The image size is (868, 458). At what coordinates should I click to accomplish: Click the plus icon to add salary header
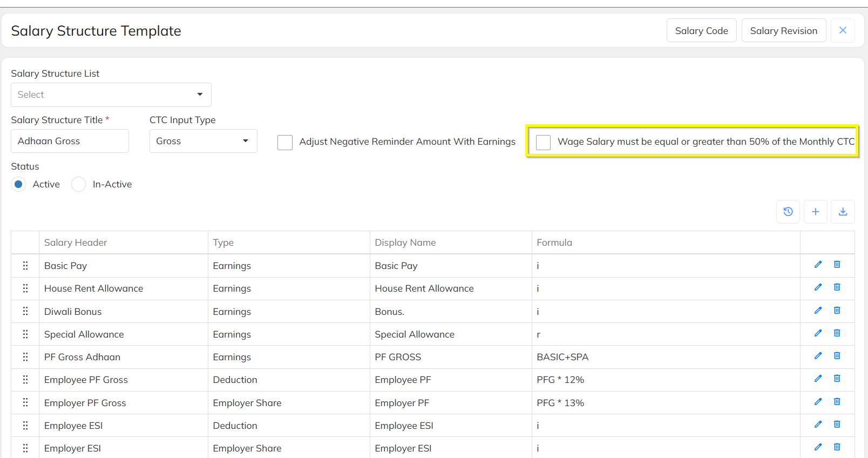tap(815, 212)
